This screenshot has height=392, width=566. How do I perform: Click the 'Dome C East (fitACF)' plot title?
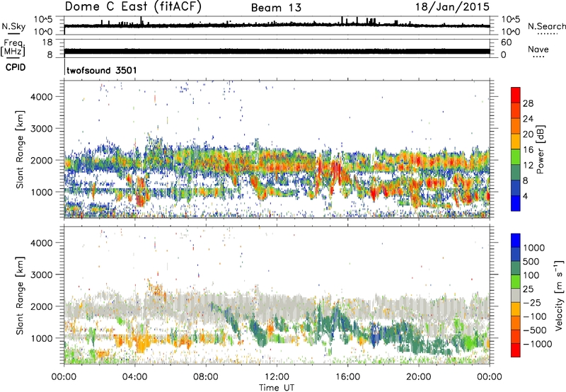click(x=133, y=7)
